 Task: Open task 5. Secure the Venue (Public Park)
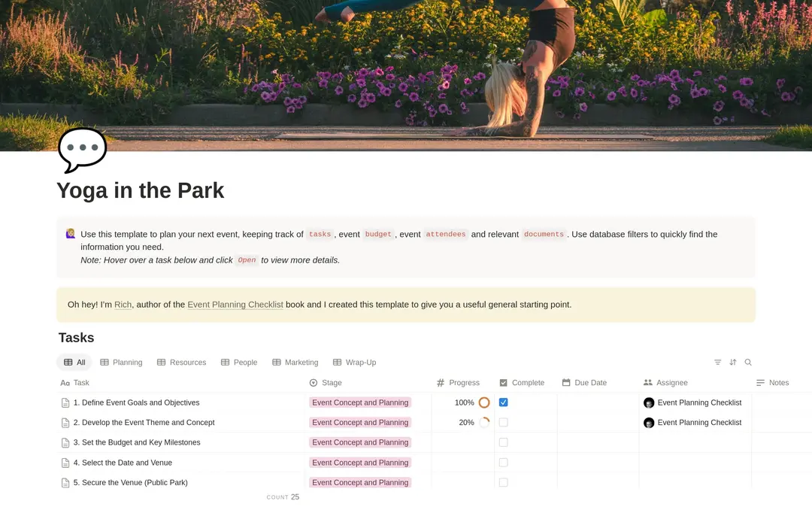tap(131, 482)
